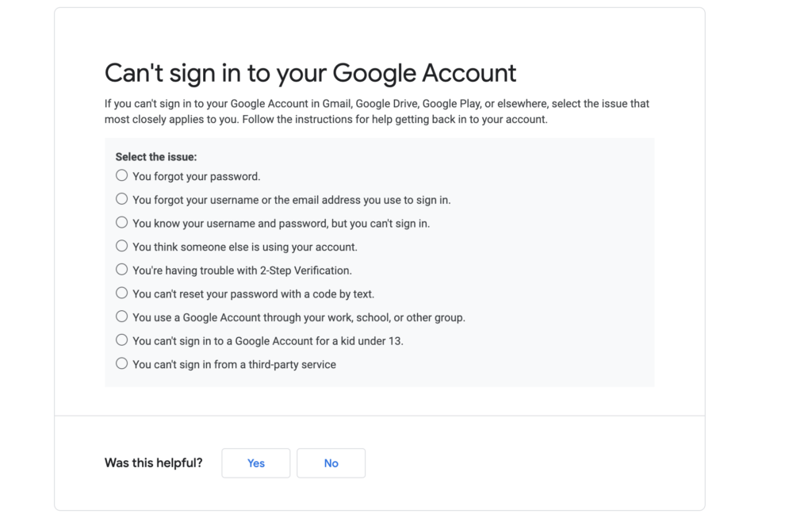This screenshot has height=518, width=812.
Task: Pick 'someone else is using your account' radio
Action: (121, 246)
